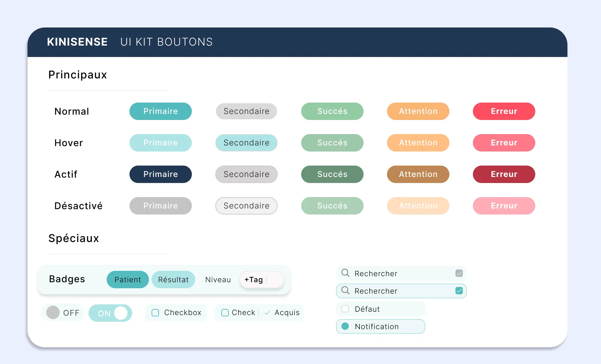Tick the checkbox labeled Check

pos(225,313)
